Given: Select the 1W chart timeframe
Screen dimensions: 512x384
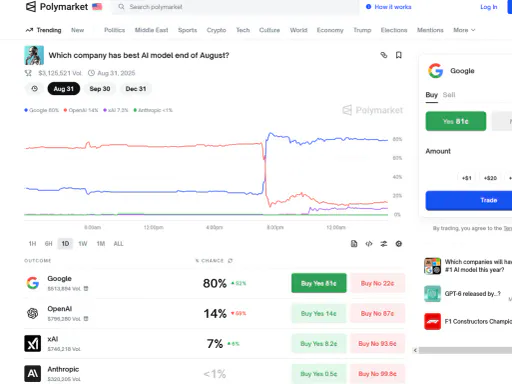Looking at the screenshot, I should (83, 244).
